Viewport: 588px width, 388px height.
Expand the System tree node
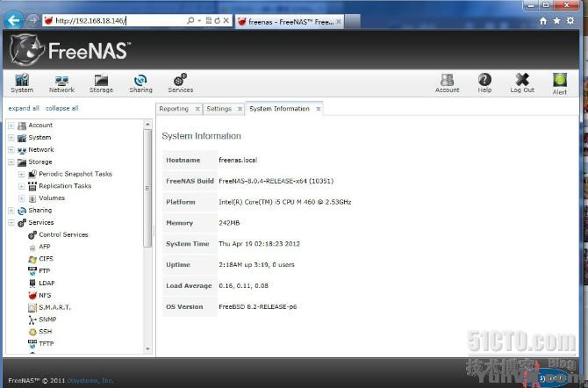[11, 138]
